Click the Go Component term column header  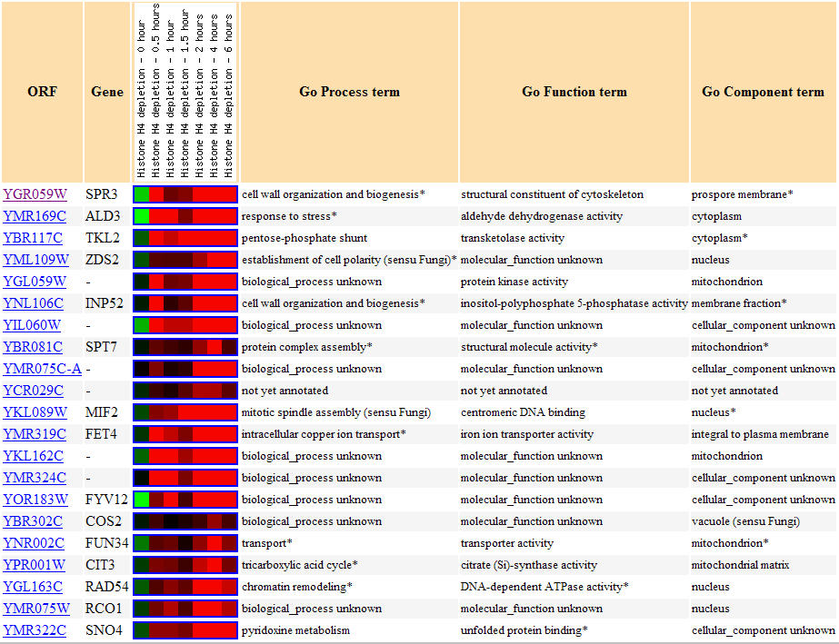(763, 92)
